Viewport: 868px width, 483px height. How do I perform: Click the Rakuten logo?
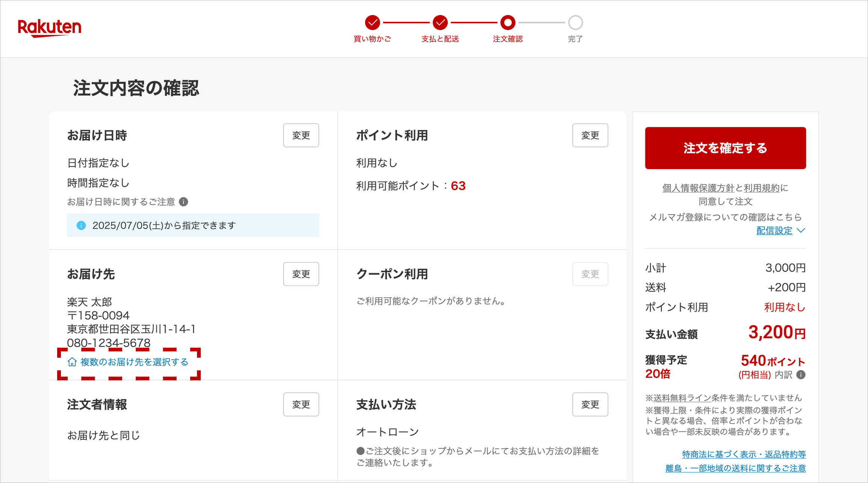pyautogui.click(x=49, y=27)
